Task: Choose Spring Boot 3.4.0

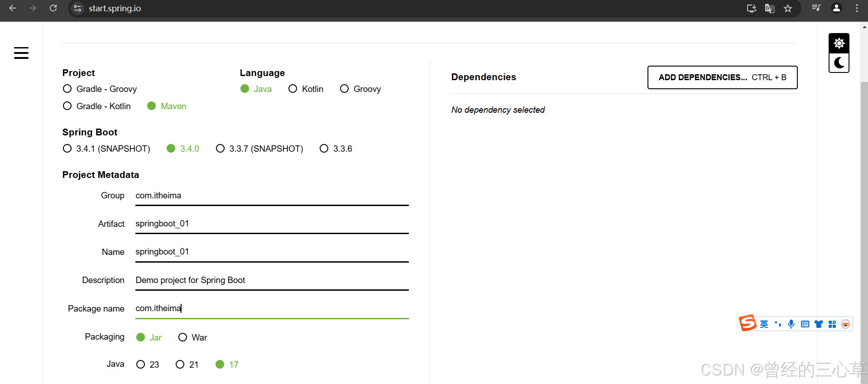Action: (x=183, y=149)
